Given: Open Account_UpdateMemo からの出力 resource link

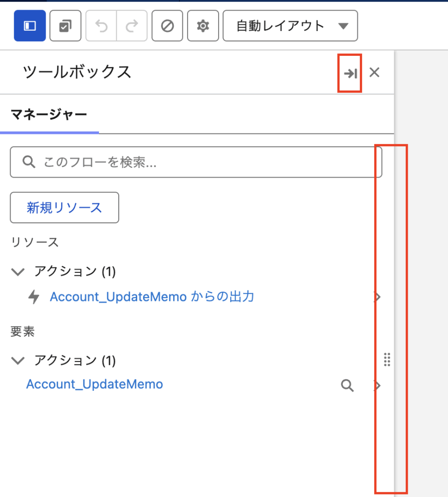Looking at the screenshot, I should pyautogui.click(x=152, y=297).
